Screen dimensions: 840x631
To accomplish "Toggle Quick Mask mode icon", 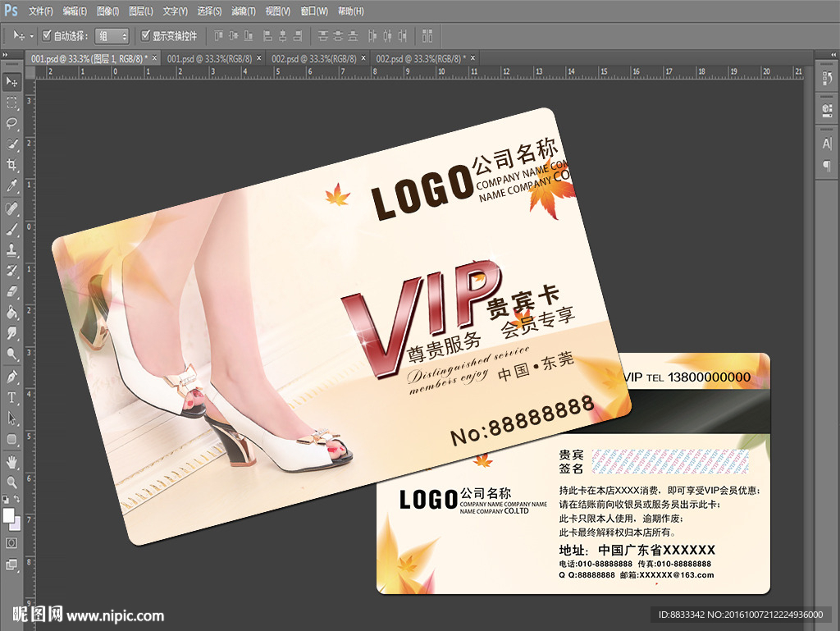I will [x=11, y=542].
